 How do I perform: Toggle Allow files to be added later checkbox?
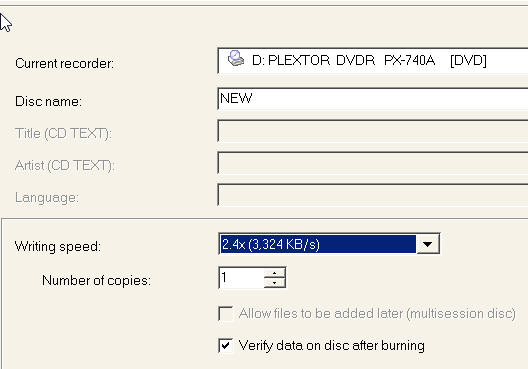click(x=225, y=313)
